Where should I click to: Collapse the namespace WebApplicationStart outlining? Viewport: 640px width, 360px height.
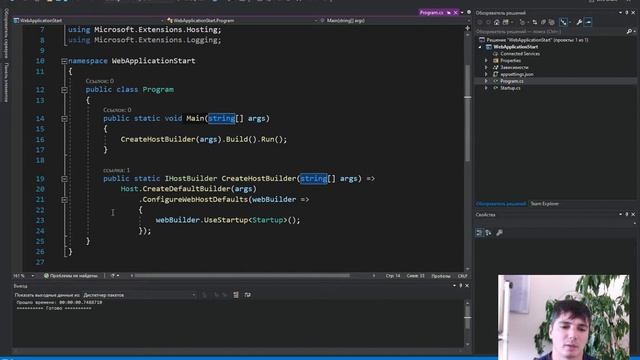64,61
